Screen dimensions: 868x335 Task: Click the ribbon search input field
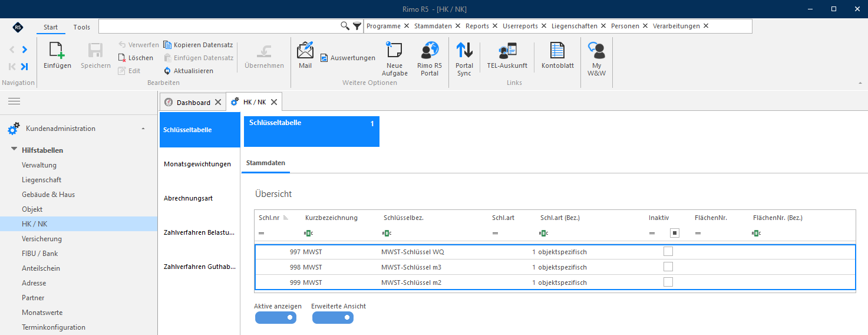[219, 26]
